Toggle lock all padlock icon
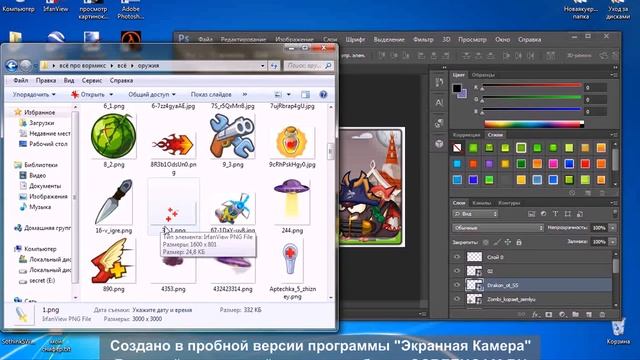 tap(518, 242)
